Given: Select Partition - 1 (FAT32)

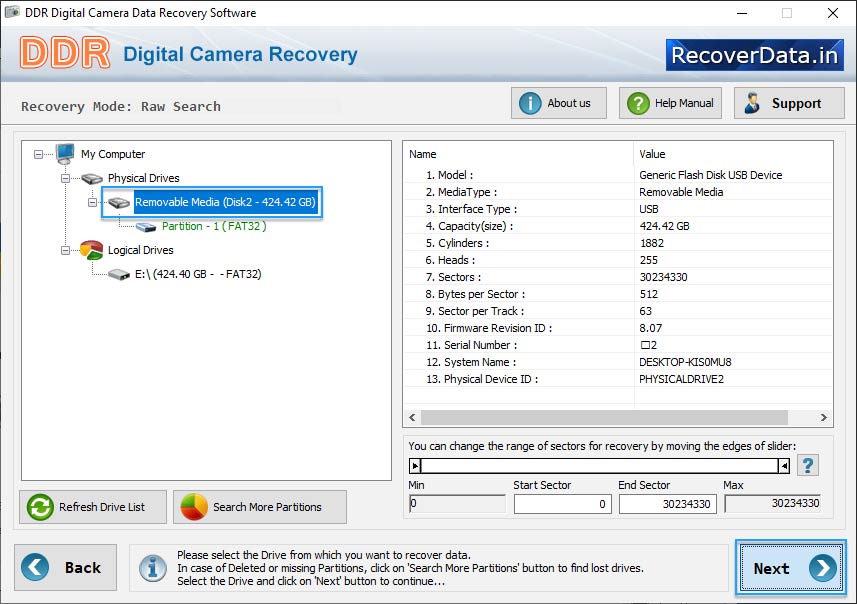Looking at the screenshot, I should [214, 226].
